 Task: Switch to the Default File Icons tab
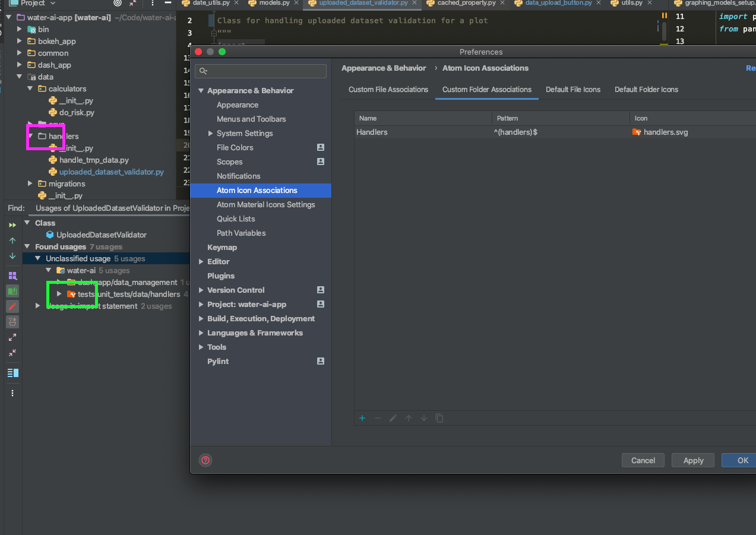(x=572, y=89)
